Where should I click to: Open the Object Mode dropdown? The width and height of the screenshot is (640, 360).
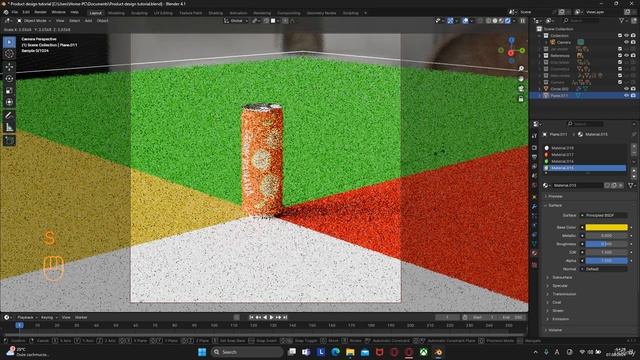point(33,20)
